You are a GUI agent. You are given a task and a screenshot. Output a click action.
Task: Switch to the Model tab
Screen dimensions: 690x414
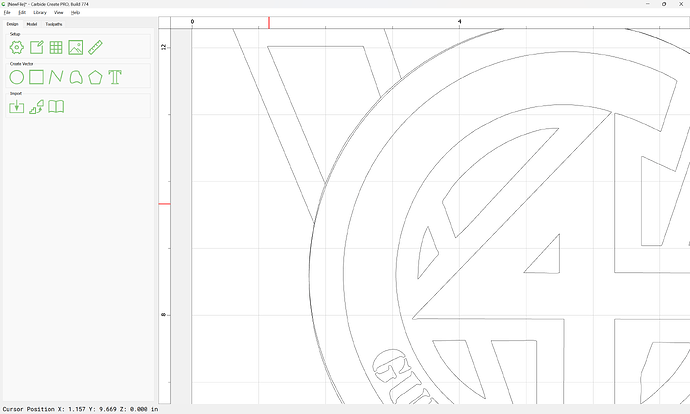[32, 24]
